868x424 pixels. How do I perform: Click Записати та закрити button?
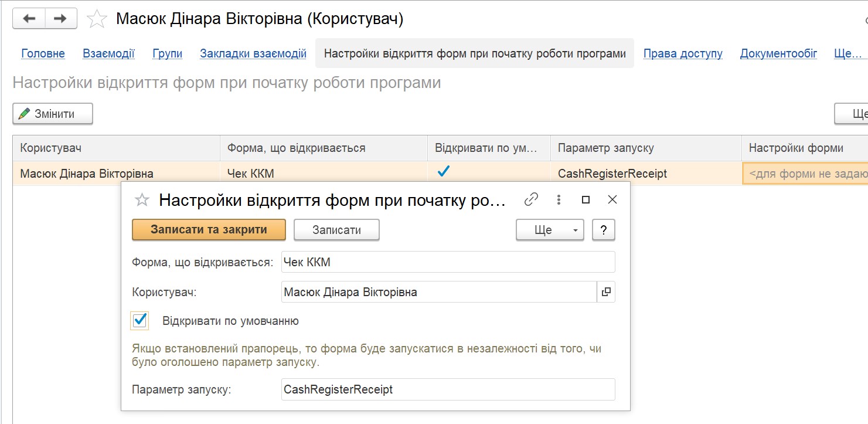point(209,230)
